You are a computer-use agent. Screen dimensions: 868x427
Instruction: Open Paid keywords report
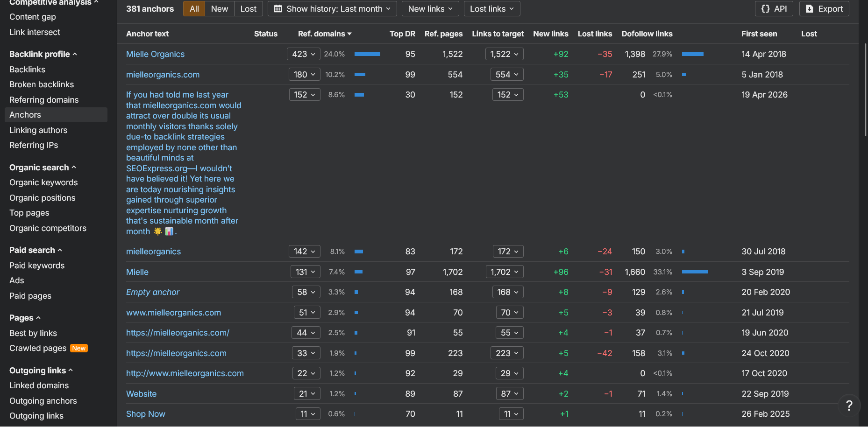point(37,266)
